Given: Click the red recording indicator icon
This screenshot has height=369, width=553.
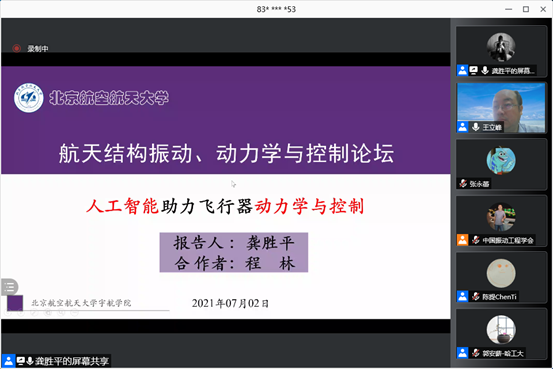Looking at the screenshot, I should click(17, 48).
